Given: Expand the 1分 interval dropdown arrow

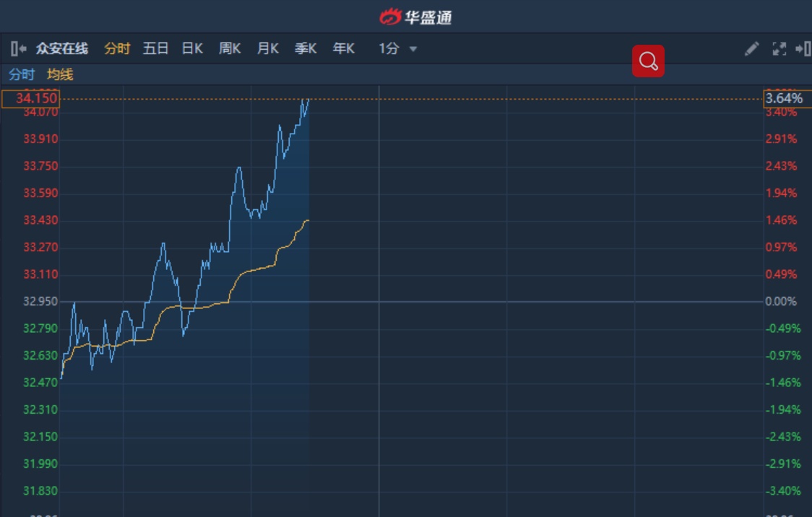Looking at the screenshot, I should (x=413, y=49).
